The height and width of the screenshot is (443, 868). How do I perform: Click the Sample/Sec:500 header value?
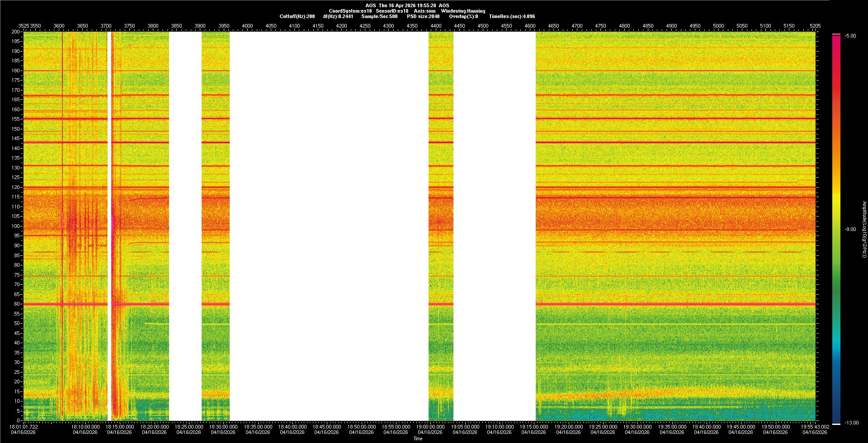[379, 16]
